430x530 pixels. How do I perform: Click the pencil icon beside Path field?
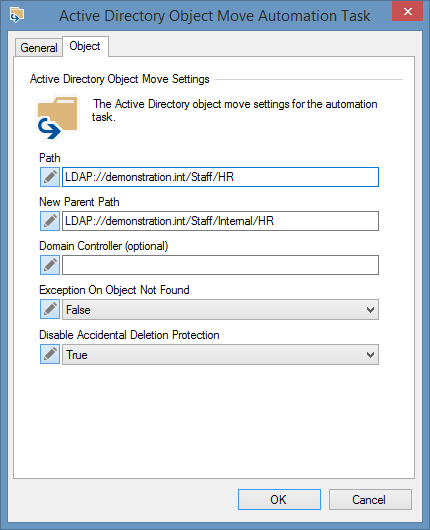pyautogui.click(x=50, y=177)
